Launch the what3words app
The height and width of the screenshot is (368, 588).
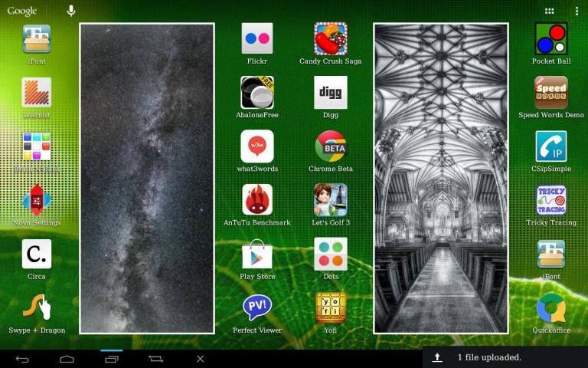(x=257, y=146)
